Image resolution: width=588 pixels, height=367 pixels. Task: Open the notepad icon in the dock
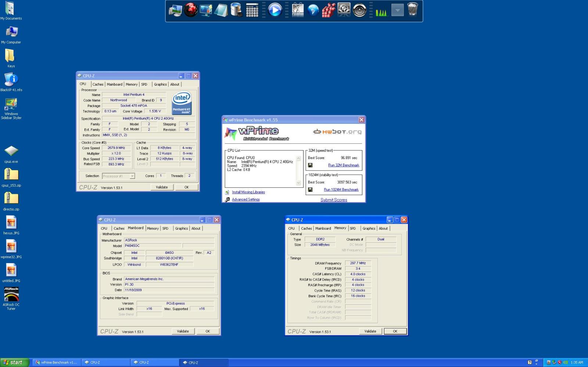pos(221,10)
